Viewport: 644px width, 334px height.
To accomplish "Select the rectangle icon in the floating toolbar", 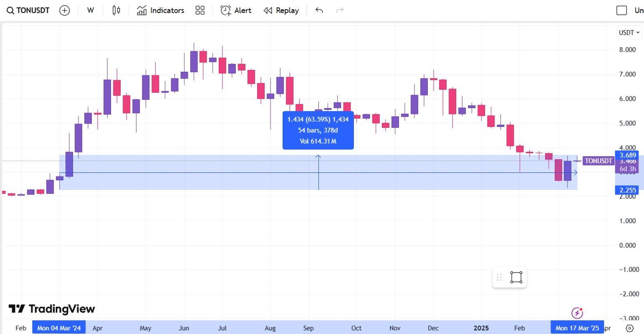I will pos(516,277).
